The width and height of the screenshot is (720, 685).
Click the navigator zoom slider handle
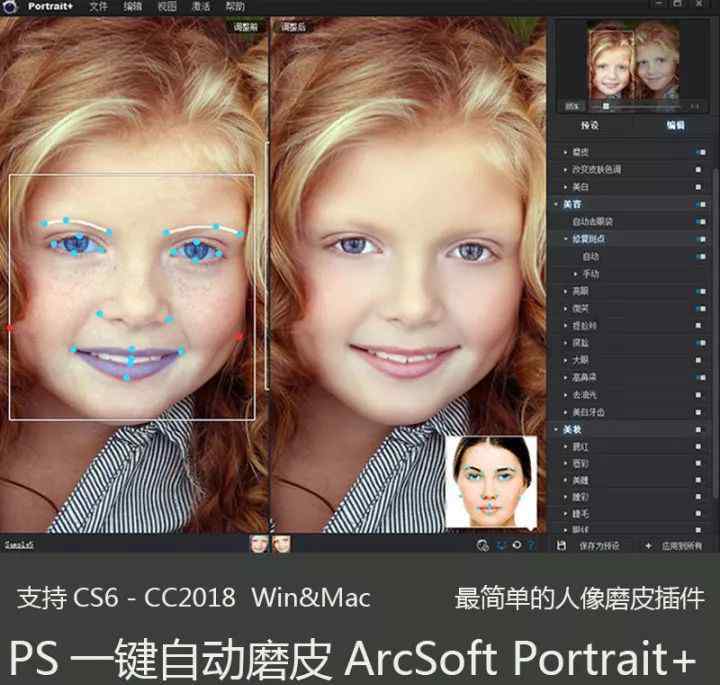(x=606, y=105)
